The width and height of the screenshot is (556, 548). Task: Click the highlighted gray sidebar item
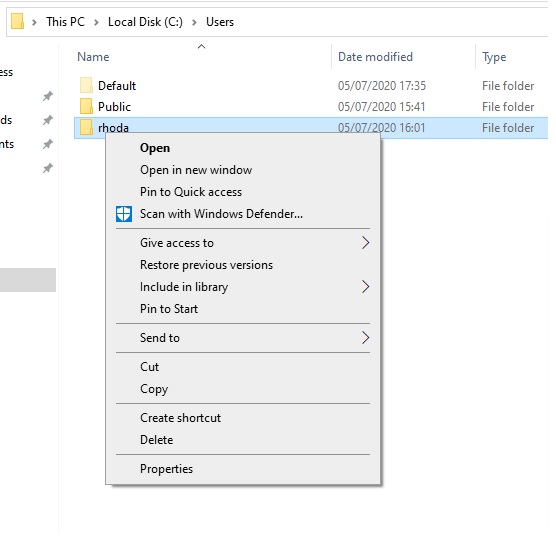(28, 280)
